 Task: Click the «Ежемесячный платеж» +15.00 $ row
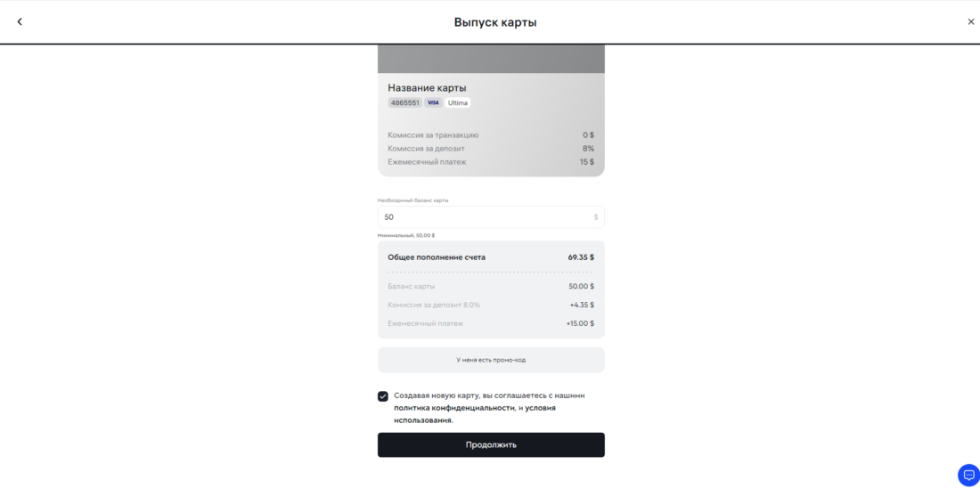tap(491, 323)
